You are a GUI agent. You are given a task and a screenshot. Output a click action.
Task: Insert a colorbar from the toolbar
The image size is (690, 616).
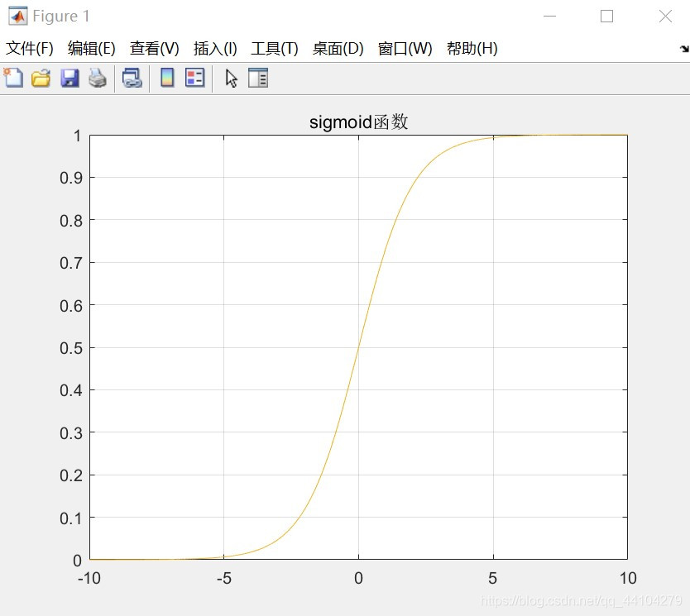click(166, 77)
